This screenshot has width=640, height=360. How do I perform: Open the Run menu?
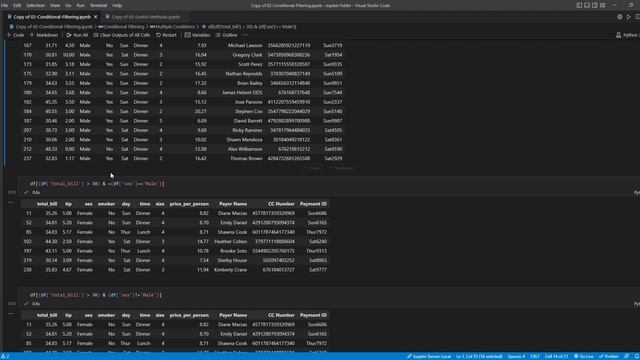[x=80, y=5]
